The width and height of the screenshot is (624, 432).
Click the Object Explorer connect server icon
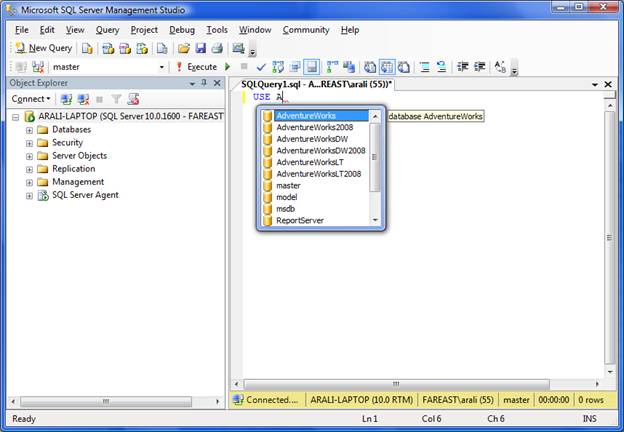click(66, 99)
